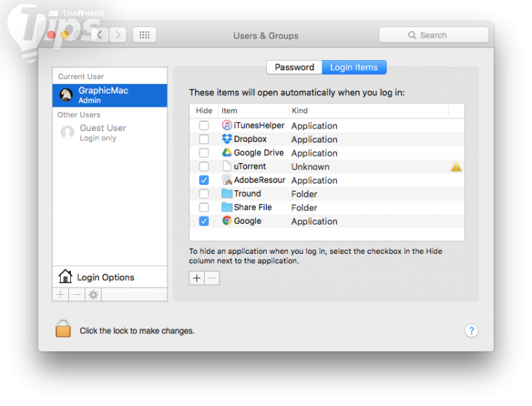Sort by the Hide column header

pos(204,110)
